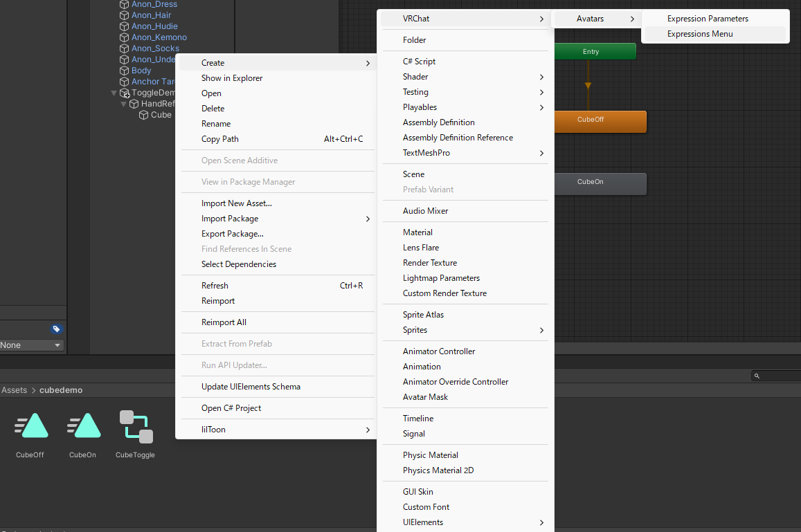Expand the TextMeshPro submenu arrow
This screenshot has width=801, height=532.
click(541, 153)
